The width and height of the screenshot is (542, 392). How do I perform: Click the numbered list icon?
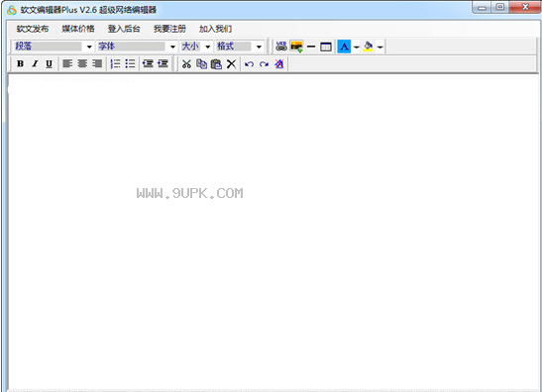click(115, 63)
